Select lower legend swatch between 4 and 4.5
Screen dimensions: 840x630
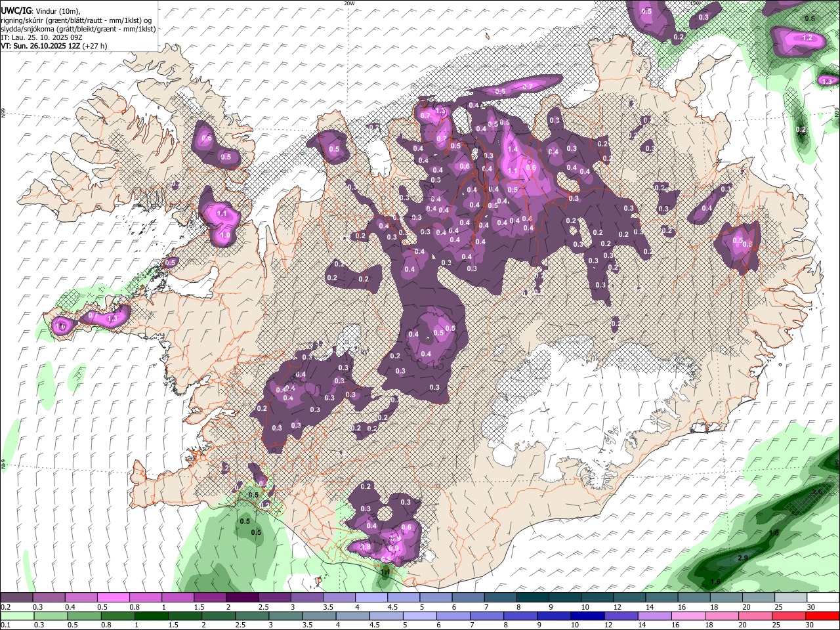353,616
